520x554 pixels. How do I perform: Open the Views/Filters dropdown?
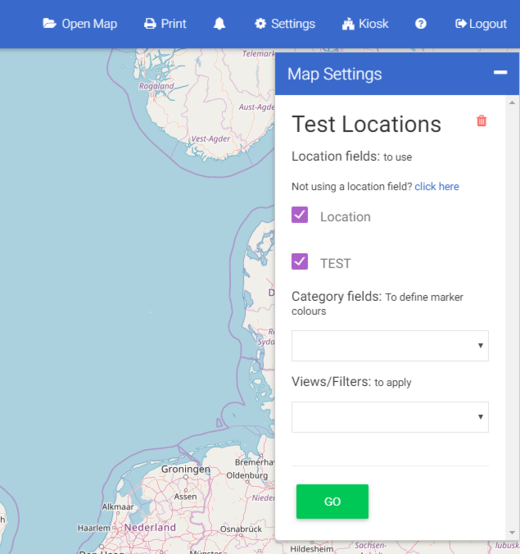390,417
